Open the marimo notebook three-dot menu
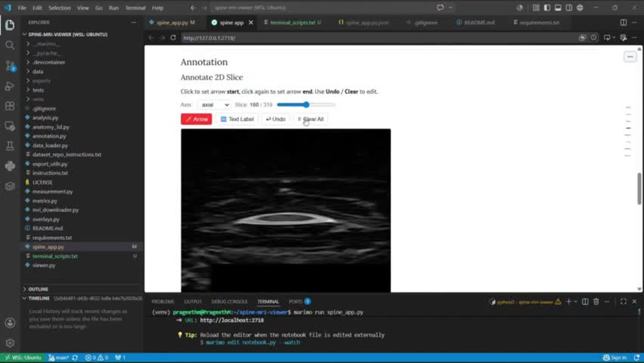644x363 pixels. coord(630,57)
